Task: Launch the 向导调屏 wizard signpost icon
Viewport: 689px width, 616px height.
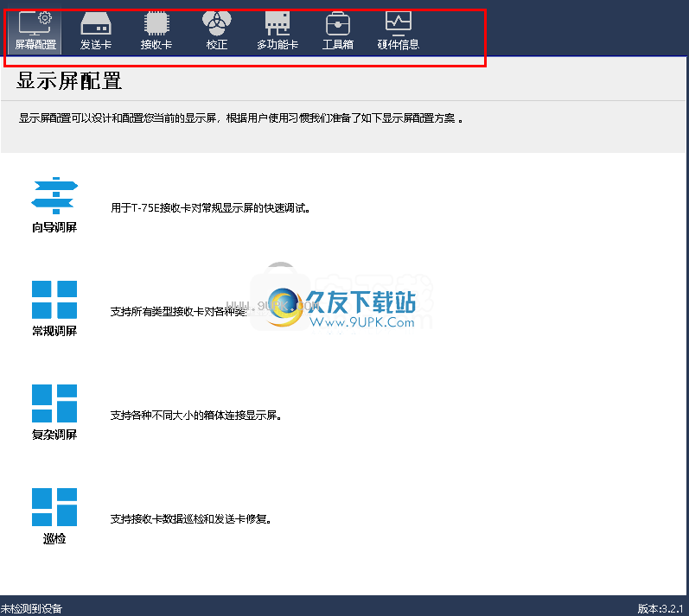Action: click(x=54, y=196)
